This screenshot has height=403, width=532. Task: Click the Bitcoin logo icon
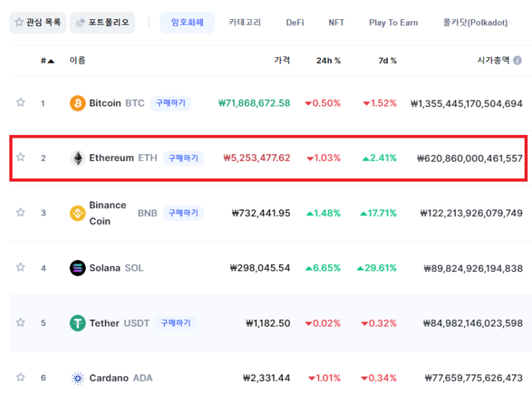coord(77,103)
